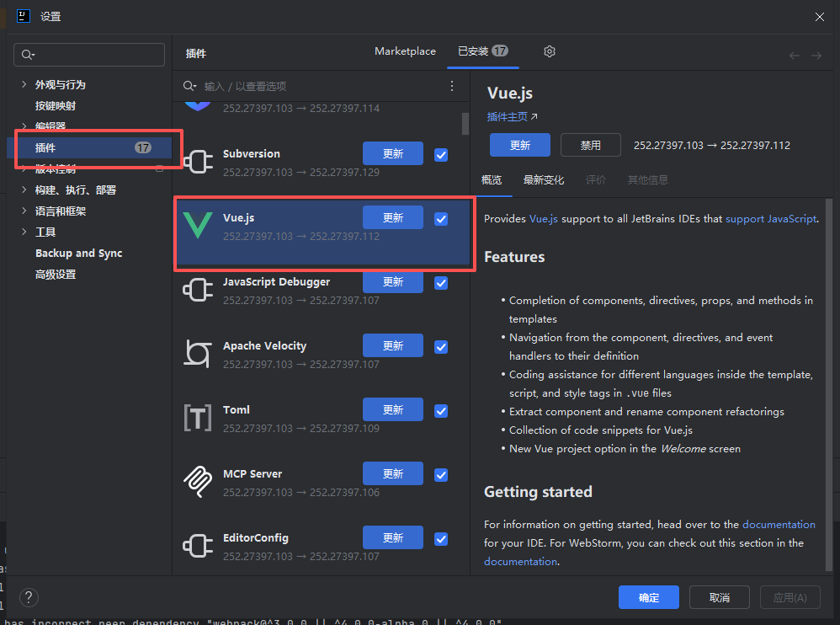
Task: Update the Subversion plugin
Action: (x=393, y=154)
